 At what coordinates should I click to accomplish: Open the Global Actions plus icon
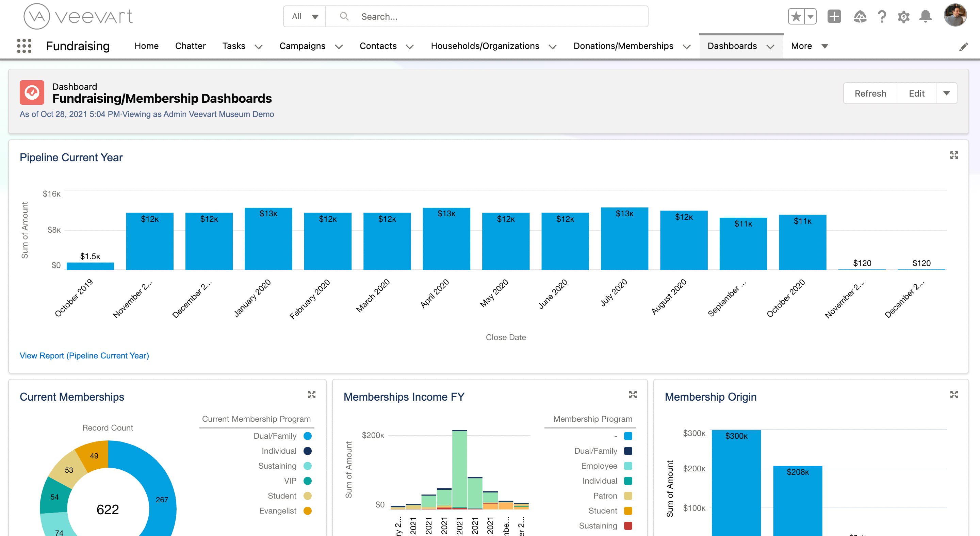click(x=834, y=16)
